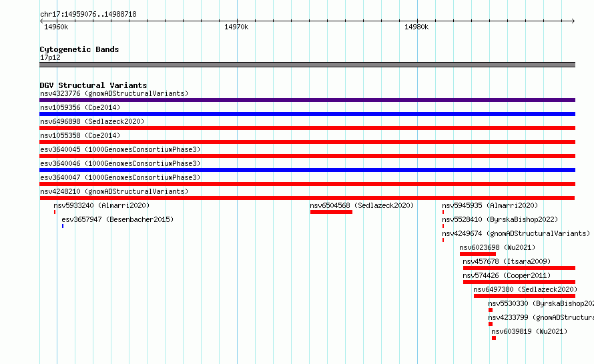594x364 pixels.
Task: Click the red nsv6023698 variant bar
Action: (x=478, y=254)
